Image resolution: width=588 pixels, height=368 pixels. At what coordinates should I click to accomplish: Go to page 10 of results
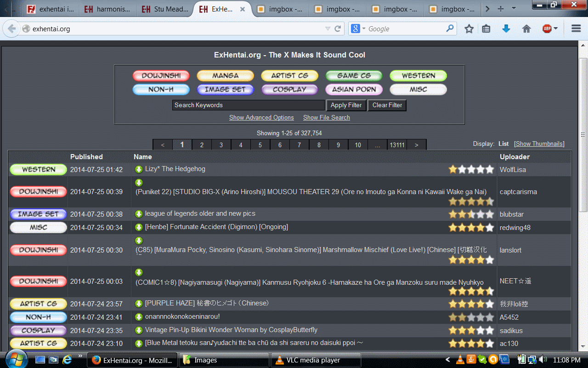click(x=358, y=145)
